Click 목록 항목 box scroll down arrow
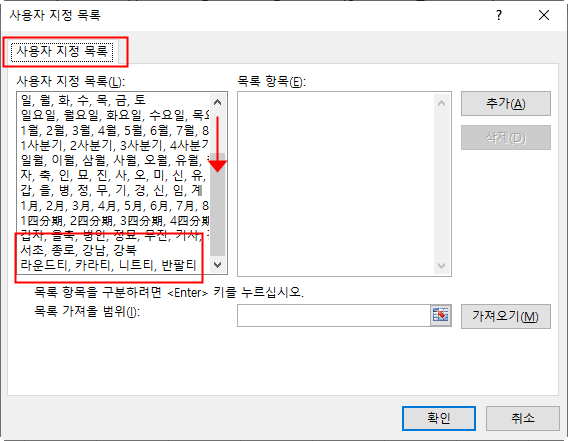 (x=441, y=266)
